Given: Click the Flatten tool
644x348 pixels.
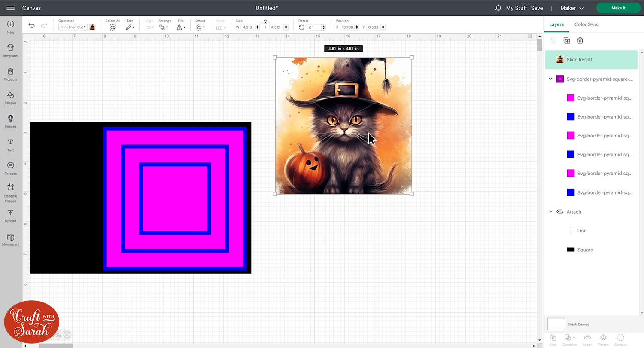Looking at the screenshot, I should 603,339.
